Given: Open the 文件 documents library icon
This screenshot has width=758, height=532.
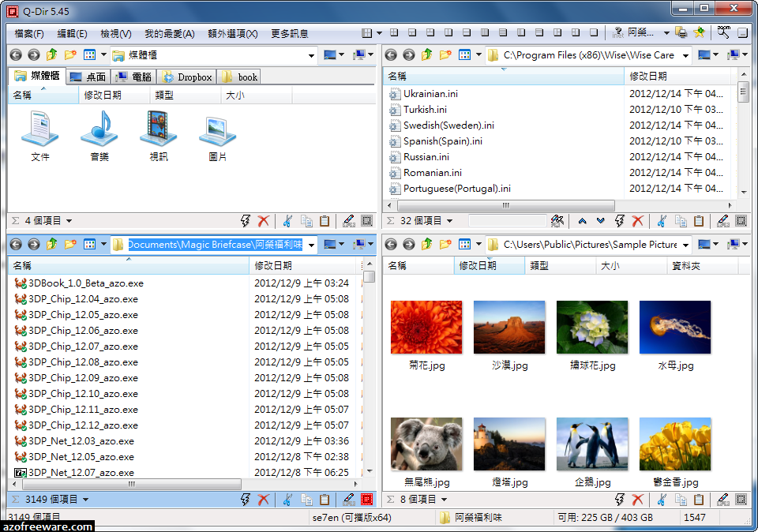Looking at the screenshot, I should 40,136.
